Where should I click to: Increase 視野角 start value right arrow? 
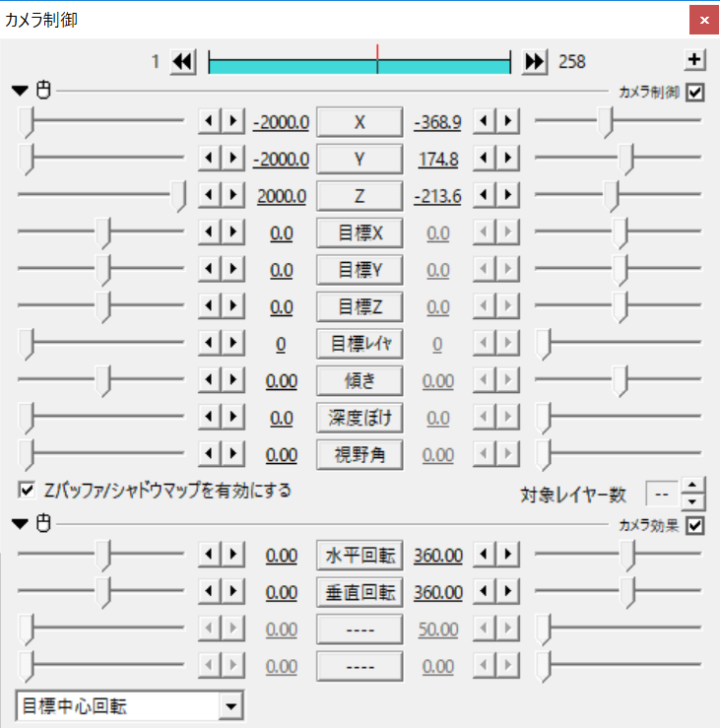point(233,453)
